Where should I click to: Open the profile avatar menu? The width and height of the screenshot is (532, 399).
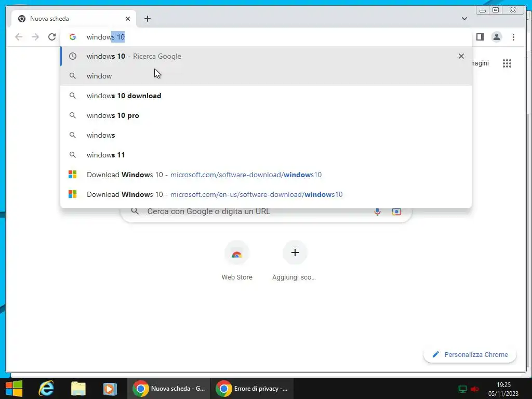[x=496, y=37]
